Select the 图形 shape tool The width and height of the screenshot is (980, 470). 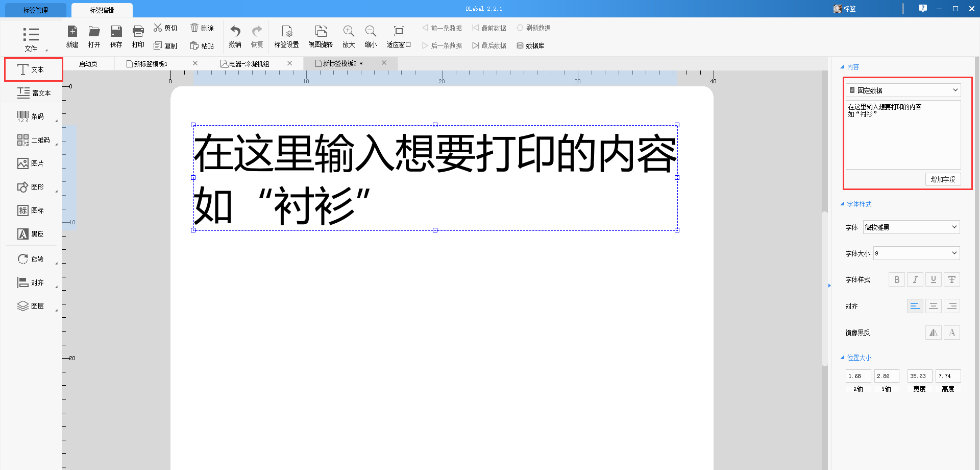[31, 187]
